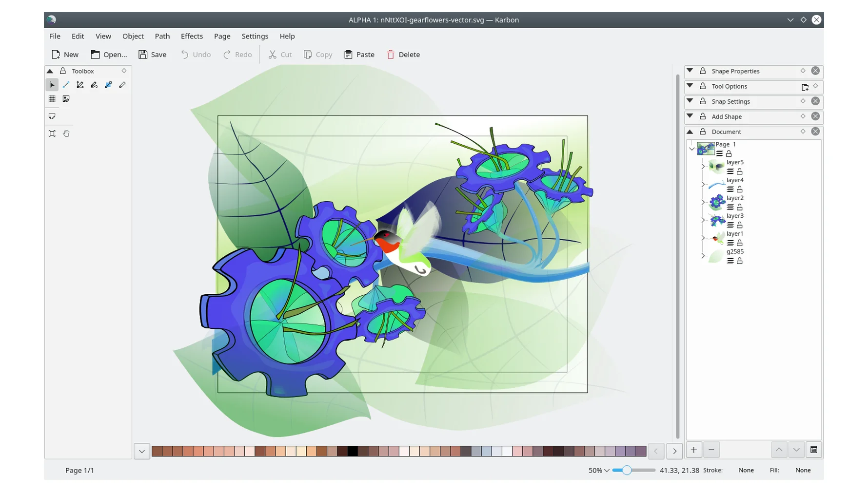Select the straight line path tool
The width and height of the screenshot is (868, 493).
(66, 85)
